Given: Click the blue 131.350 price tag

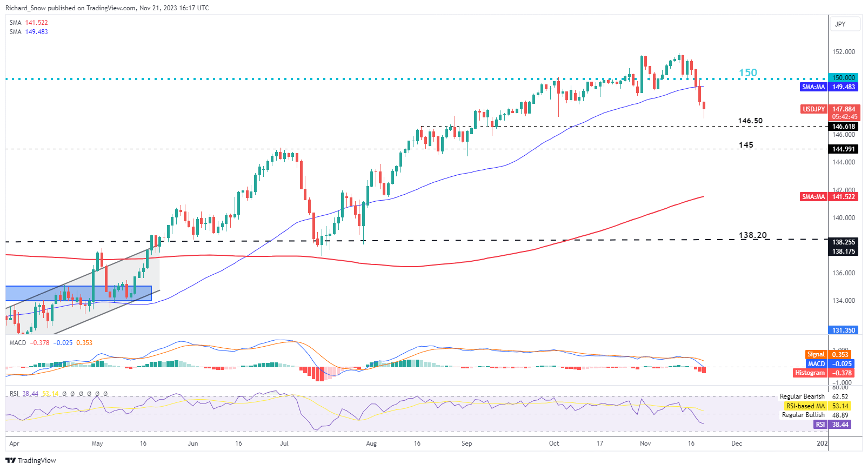Looking at the screenshot, I should (x=843, y=330).
